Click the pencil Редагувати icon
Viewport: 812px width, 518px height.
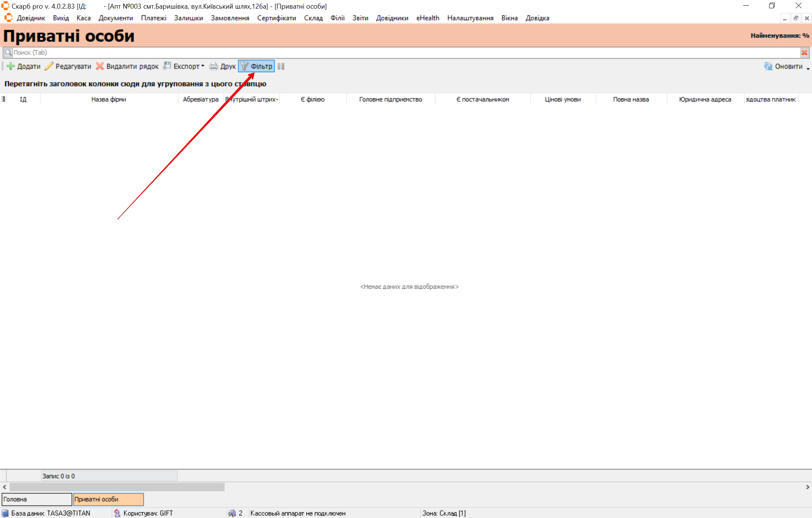[x=49, y=66]
